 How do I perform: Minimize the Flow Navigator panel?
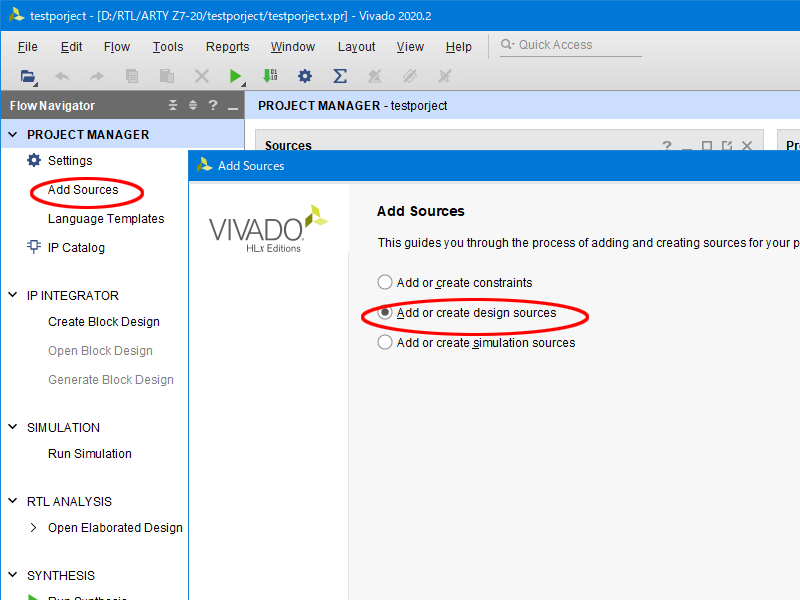coord(232,106)
